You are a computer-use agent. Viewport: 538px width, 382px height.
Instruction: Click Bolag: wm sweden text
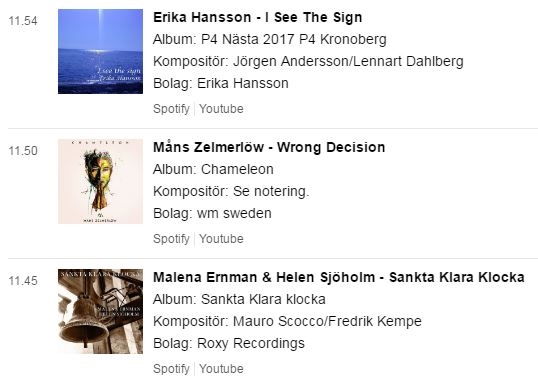click(212, 213)
